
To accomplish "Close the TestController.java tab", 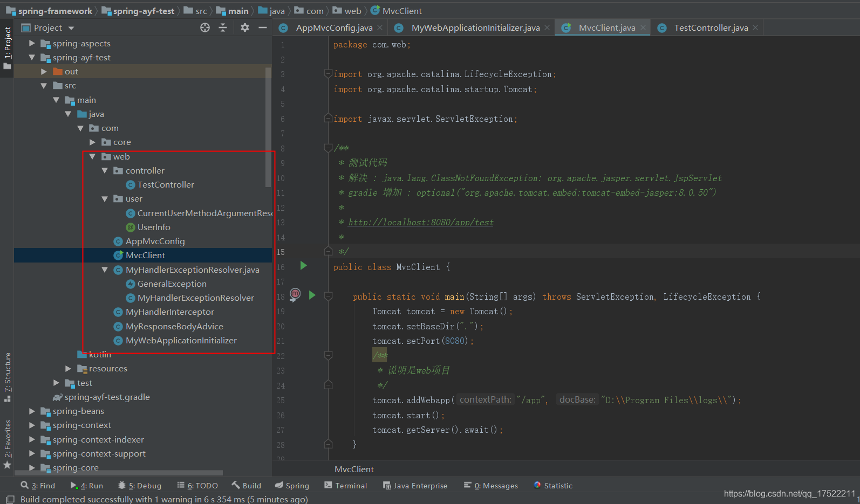I will pos(755,27).
